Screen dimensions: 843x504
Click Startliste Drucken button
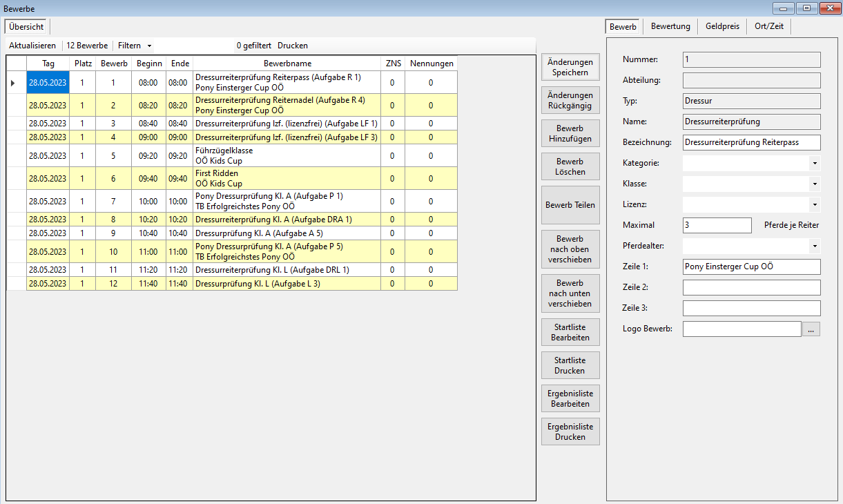[x=570, y=365]
